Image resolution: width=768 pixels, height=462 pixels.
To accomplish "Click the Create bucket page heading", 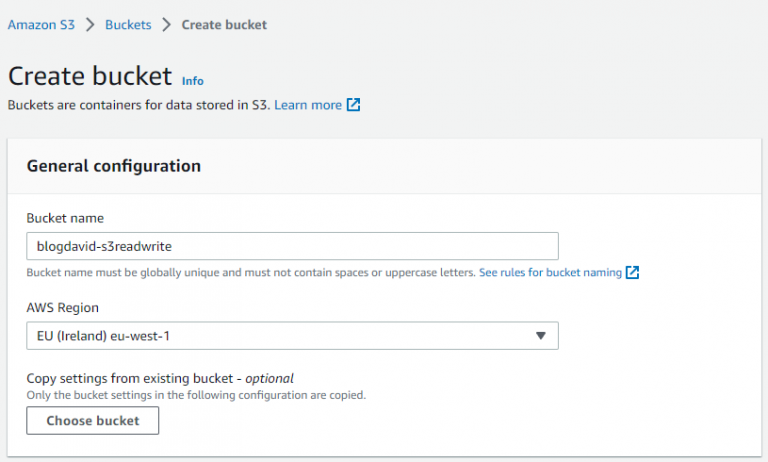I will 90,76.
